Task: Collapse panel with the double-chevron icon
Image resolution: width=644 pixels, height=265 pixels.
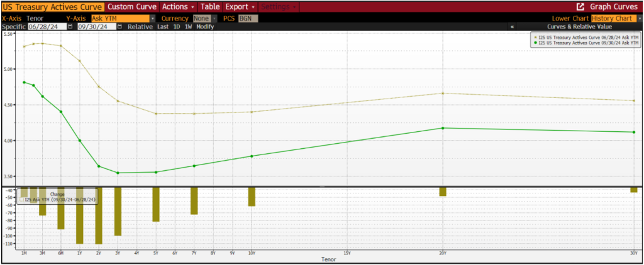Action: point(512,26)
